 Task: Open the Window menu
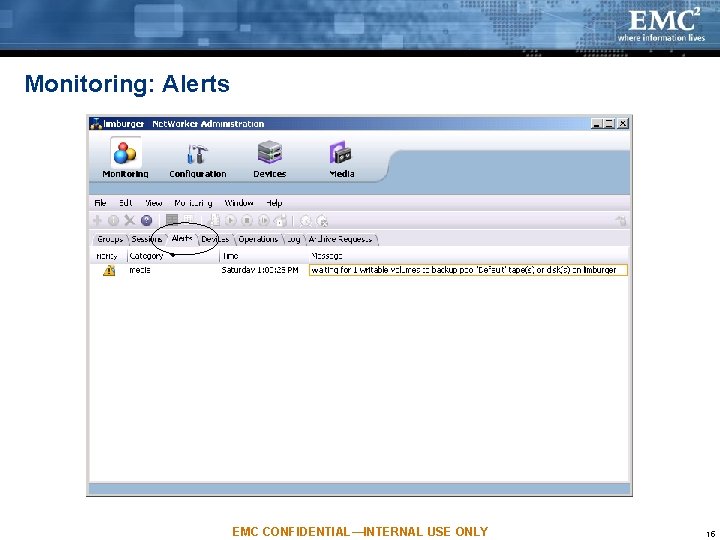coord(239,203)
